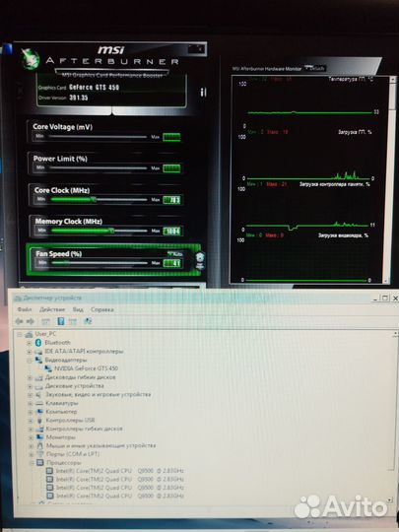Click Device Manager scrollbar up arrow
This screenshot has width=399, height=532.
tap(395, 334)
